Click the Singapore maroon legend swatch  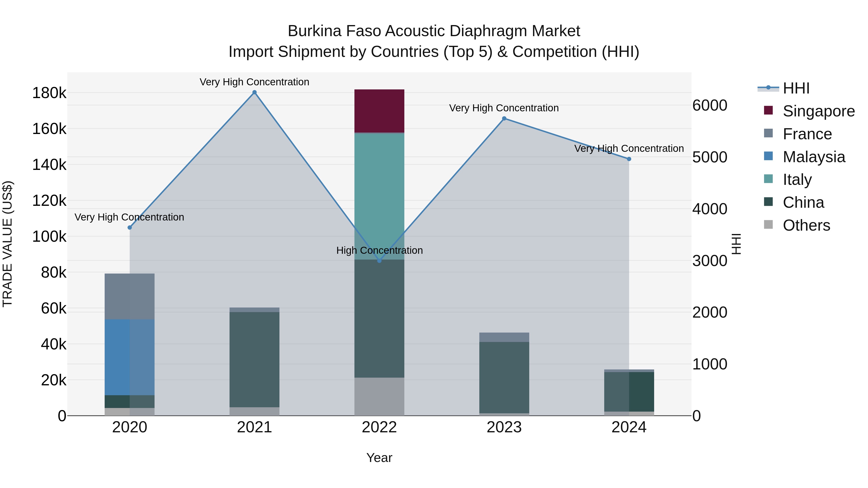click(768, 110)
